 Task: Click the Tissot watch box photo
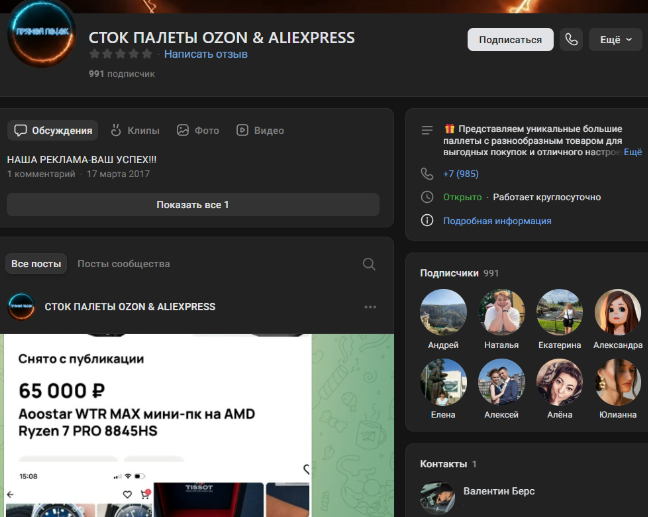(x=209, y=500)
